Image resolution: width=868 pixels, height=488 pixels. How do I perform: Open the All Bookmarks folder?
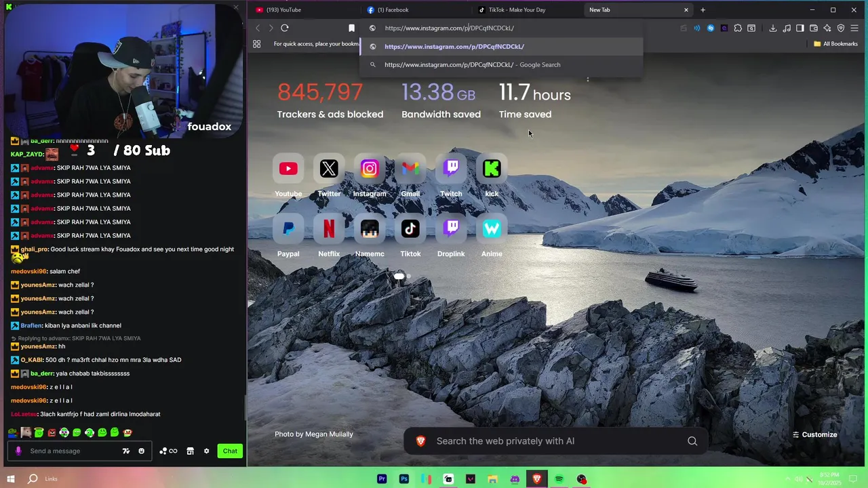click(x=835, y=44)
